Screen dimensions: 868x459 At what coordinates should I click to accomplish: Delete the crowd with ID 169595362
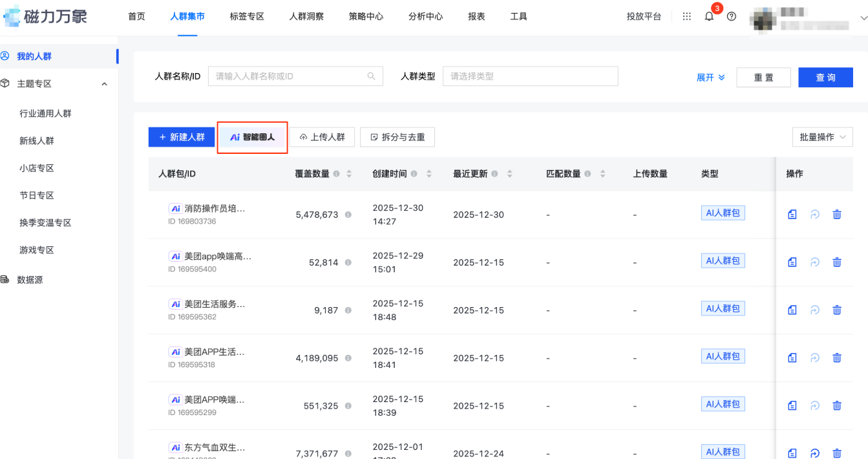click(x=837, y=310)
